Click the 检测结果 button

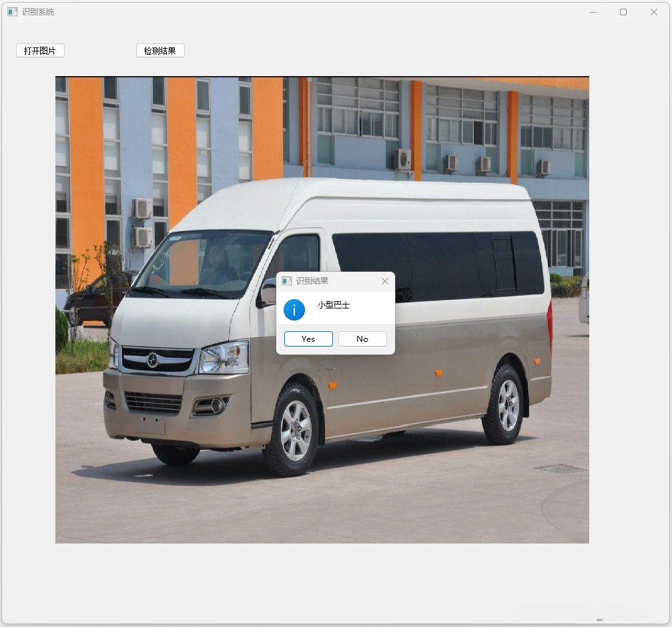point(160,51)
